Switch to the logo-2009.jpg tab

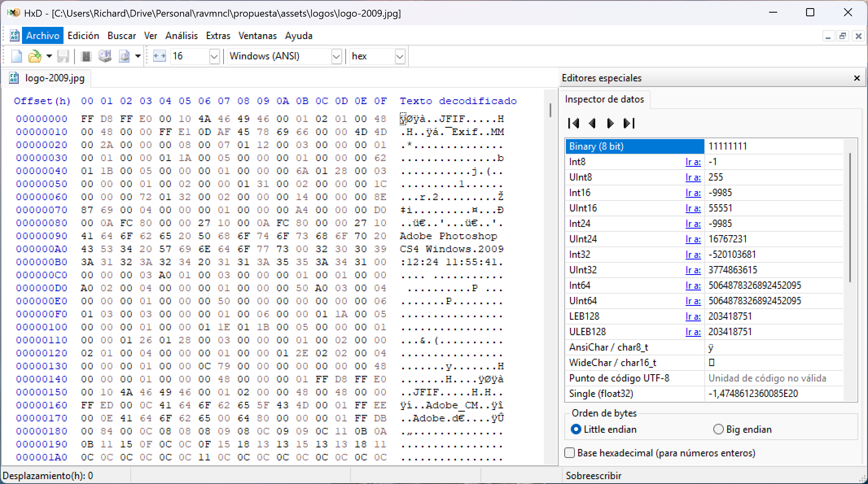(x=55, y=78)
